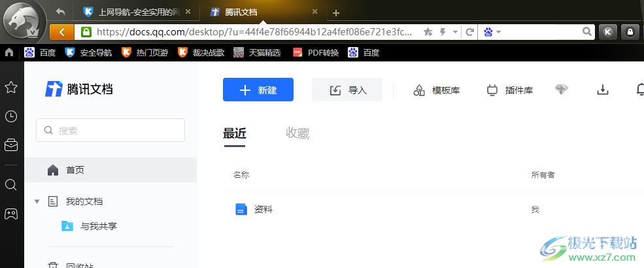Close the 腾讯文档 tab
The image size is (644, 268).
click(314, 12)
